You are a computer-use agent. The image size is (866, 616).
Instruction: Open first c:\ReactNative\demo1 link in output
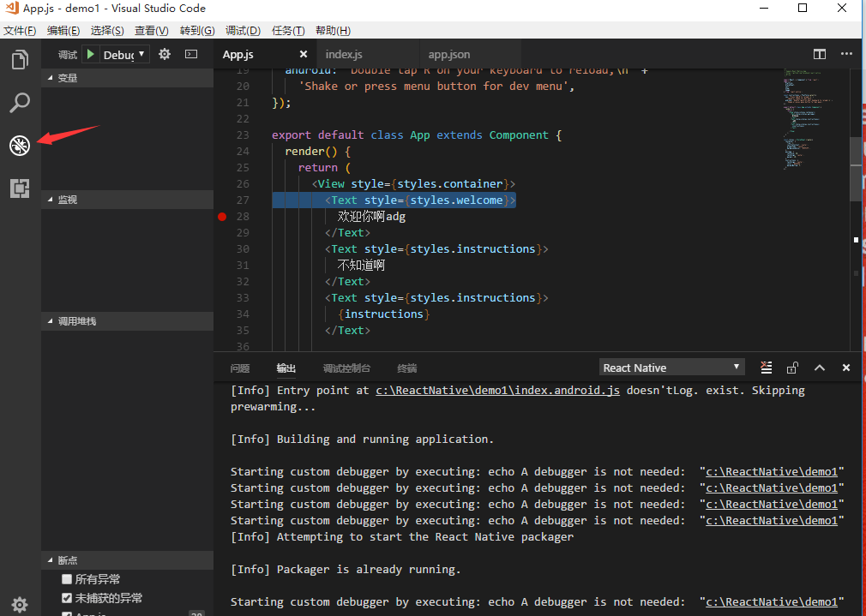coord(772,471)
